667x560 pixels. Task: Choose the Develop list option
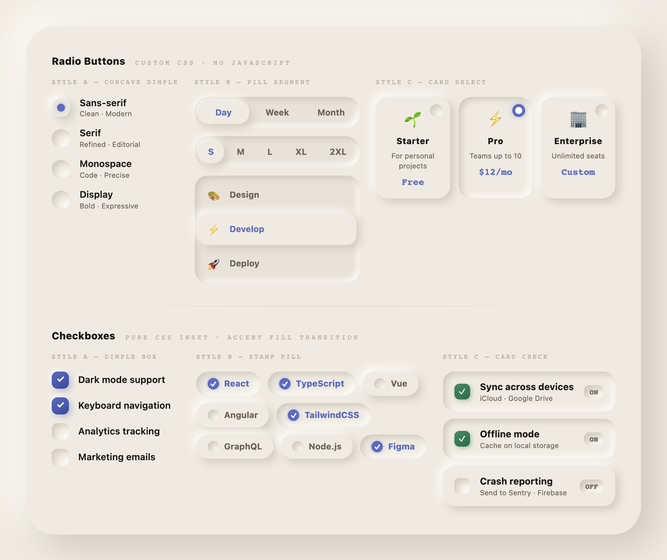click(x=277, y=229)
